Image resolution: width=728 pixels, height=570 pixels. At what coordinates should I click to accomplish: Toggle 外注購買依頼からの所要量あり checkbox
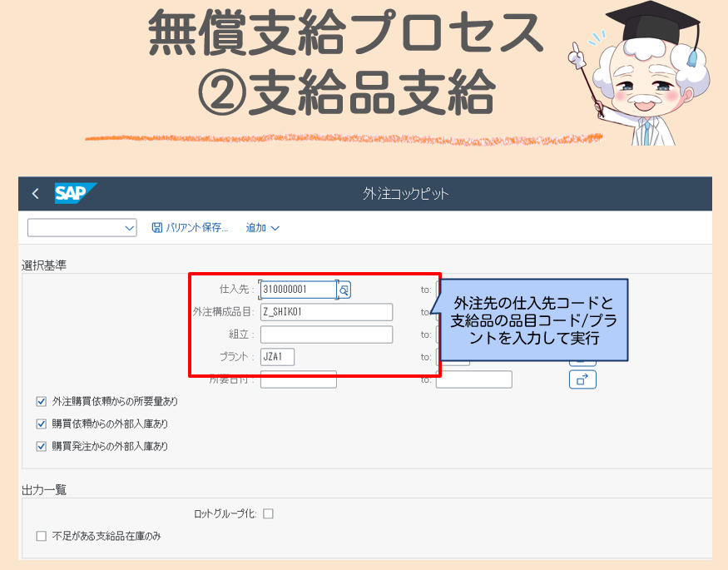coord(42,401)
